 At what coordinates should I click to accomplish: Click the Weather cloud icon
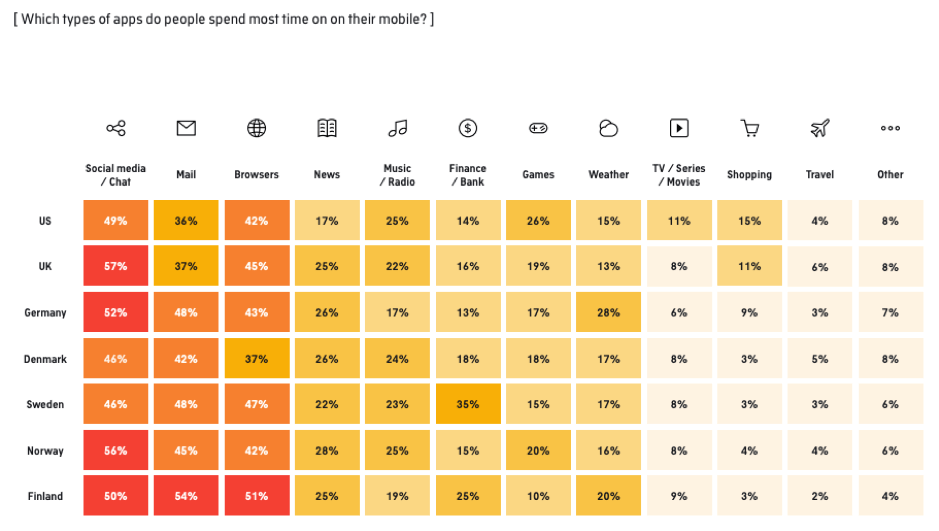coord(608,128)
